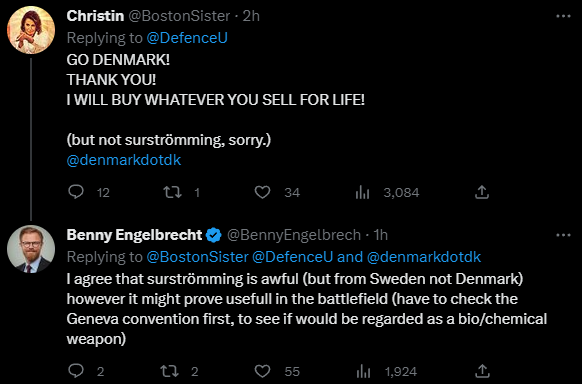Share Christin's tweet via upload icon

point(482,192)
